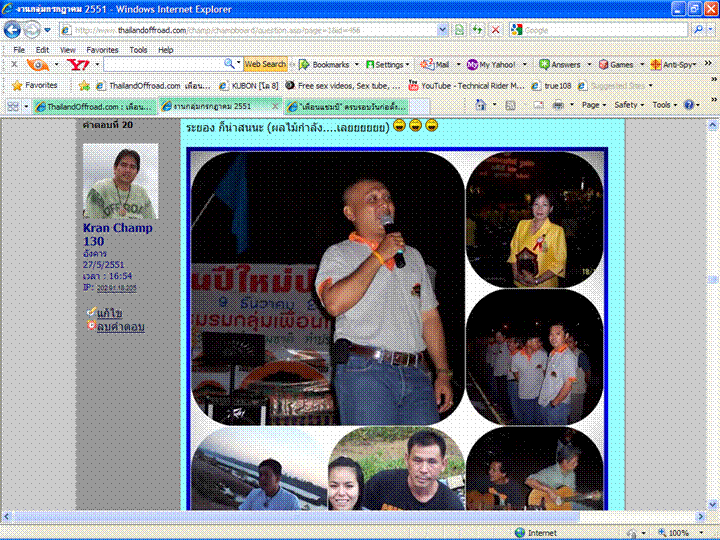Open the View menu
Screen dimensions: 720x540
[x=67, y=49]
